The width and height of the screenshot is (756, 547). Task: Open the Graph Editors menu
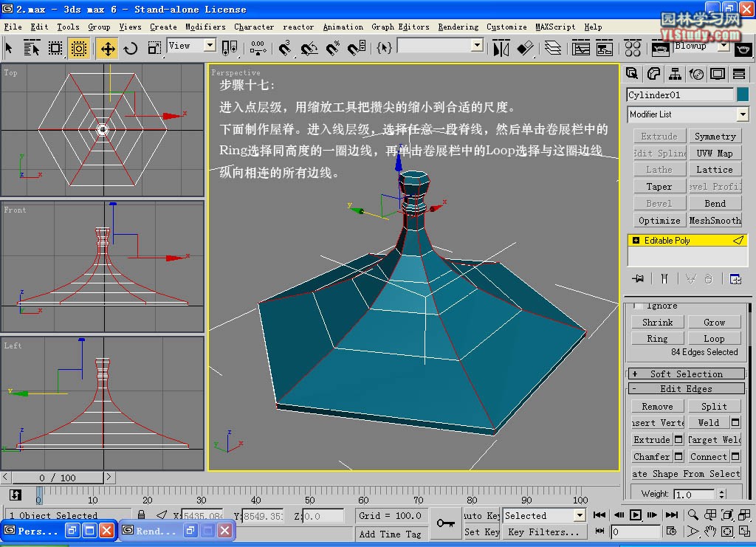(x=400, y=27)
